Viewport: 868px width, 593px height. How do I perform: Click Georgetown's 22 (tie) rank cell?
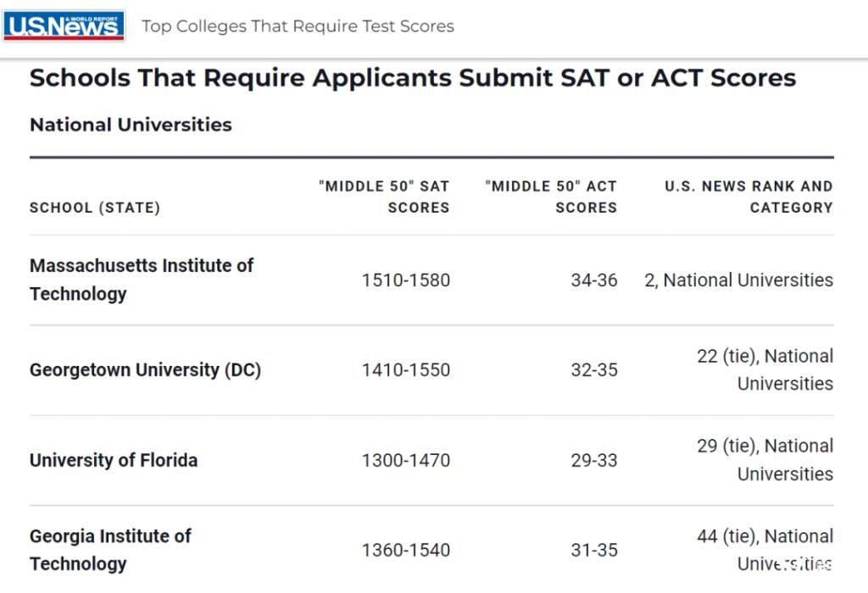tap(765, 369)
